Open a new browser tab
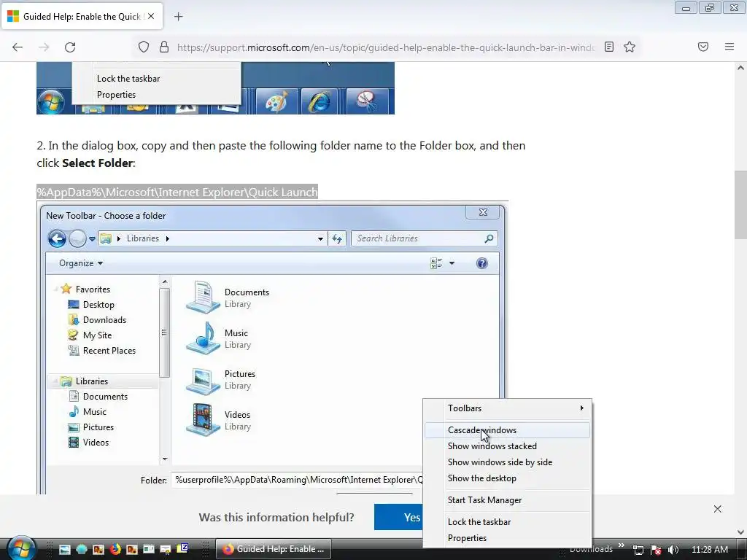 click(178, 17)
